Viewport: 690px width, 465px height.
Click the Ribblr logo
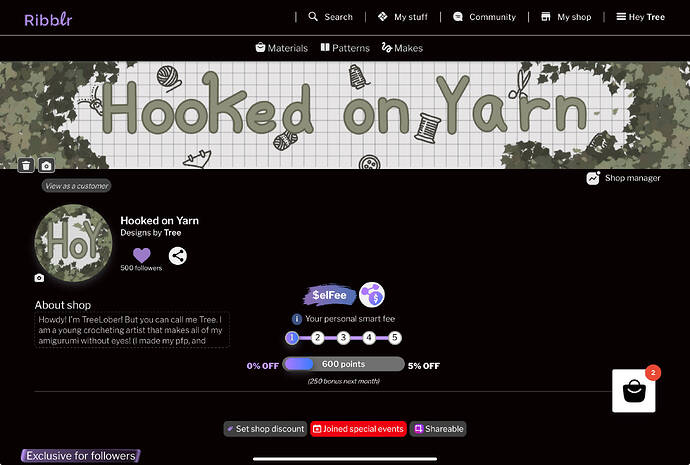point(48,19)
